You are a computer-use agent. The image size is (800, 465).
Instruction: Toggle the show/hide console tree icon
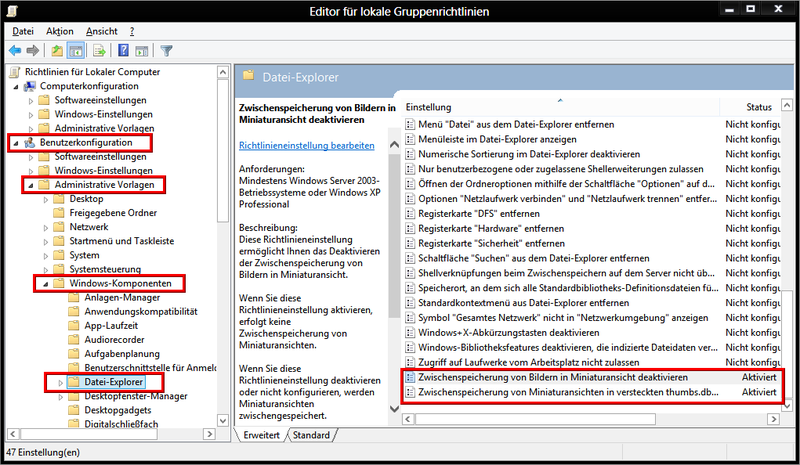pyautogui.click(x=76, y=50)
